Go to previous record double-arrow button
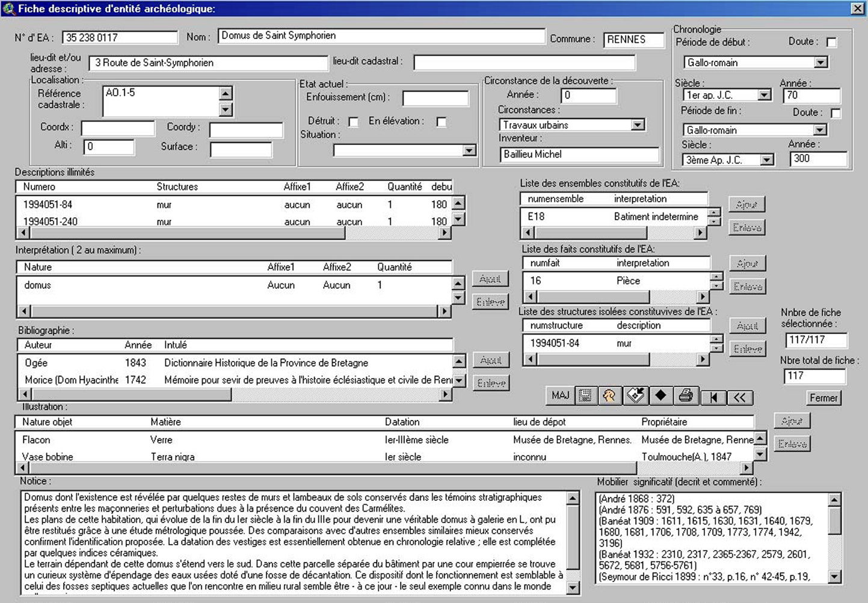This screenshot has width=868, height=603. tap(740, 397)
